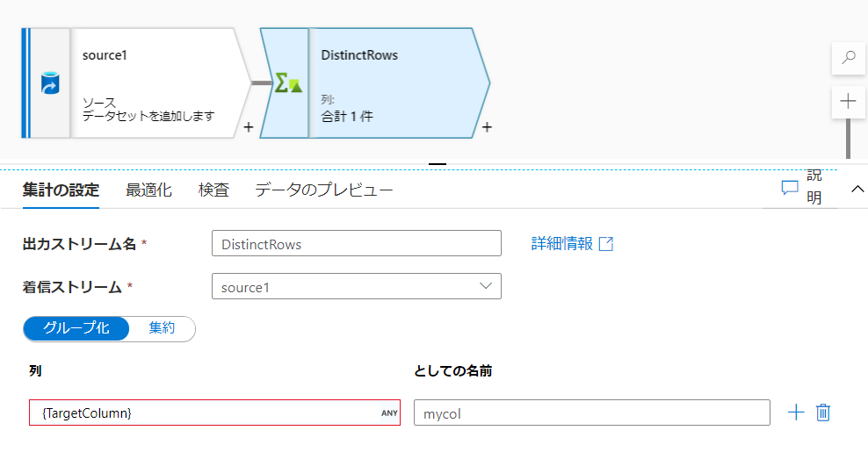
Task: Open the データのプレビュー tab
Action: pos(324,190)
